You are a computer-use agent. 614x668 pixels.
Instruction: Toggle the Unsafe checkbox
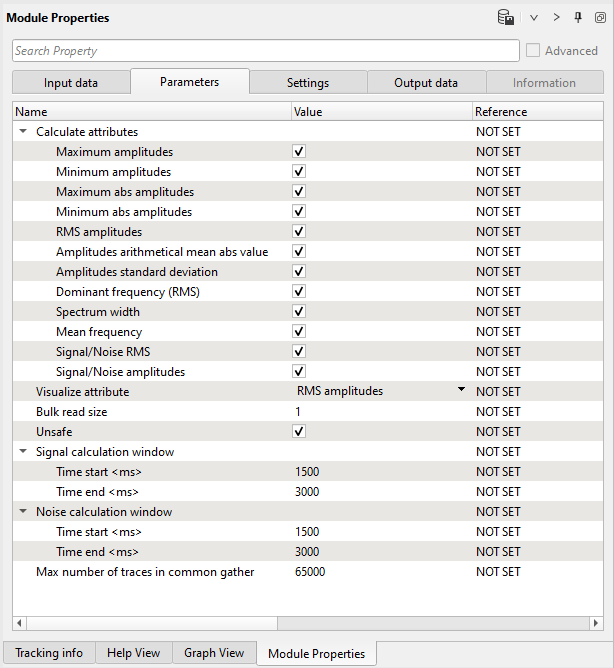299,432
